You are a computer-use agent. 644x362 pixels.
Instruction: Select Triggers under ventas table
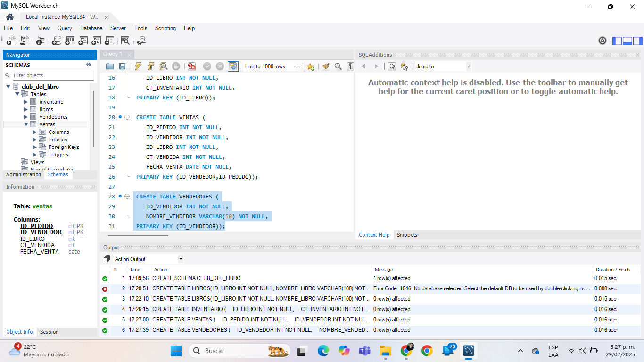58,155
